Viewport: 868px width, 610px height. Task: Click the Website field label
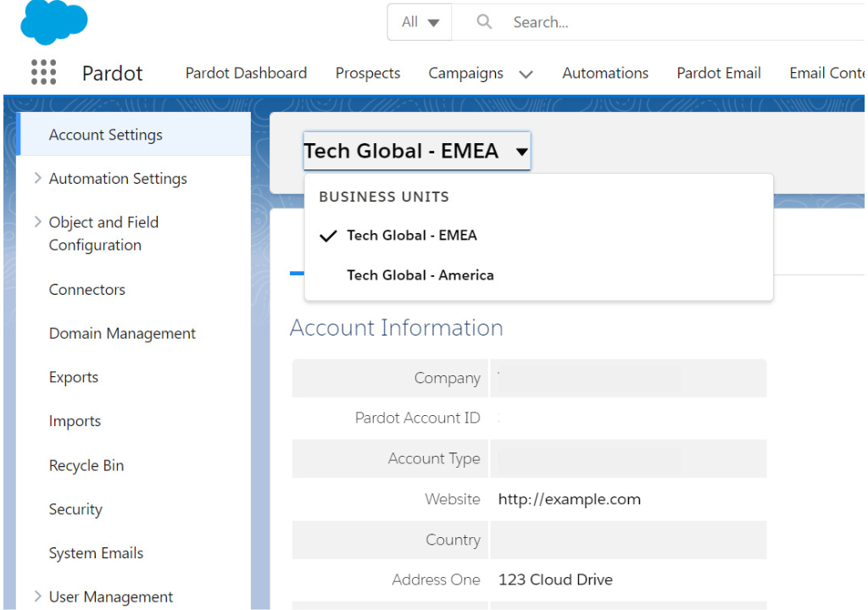[x=453, y=499]
